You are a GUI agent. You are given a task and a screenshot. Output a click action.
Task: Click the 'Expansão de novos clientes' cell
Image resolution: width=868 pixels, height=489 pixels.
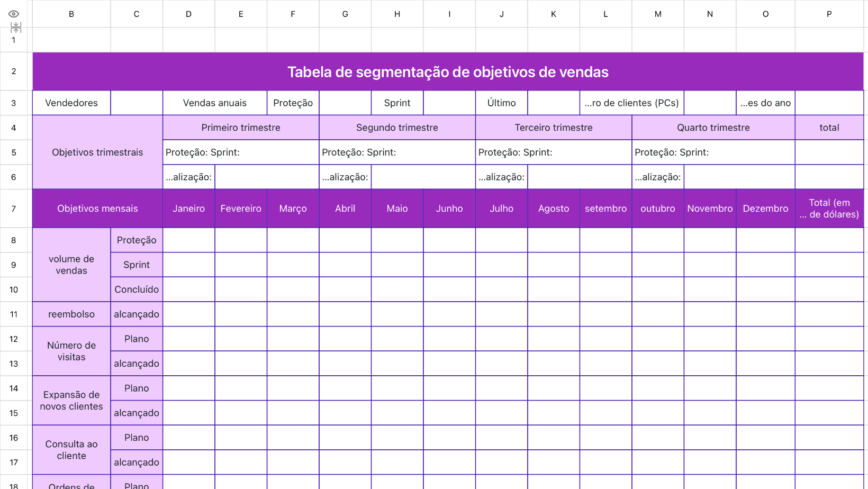(x=71, y=401)
